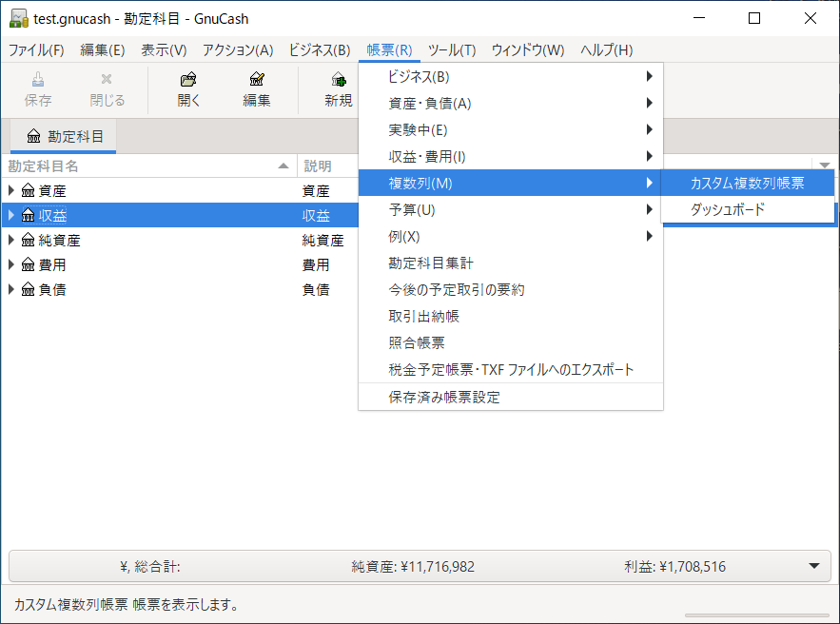
Task: Click the 負債 description cell
Action: coord(316,289)
